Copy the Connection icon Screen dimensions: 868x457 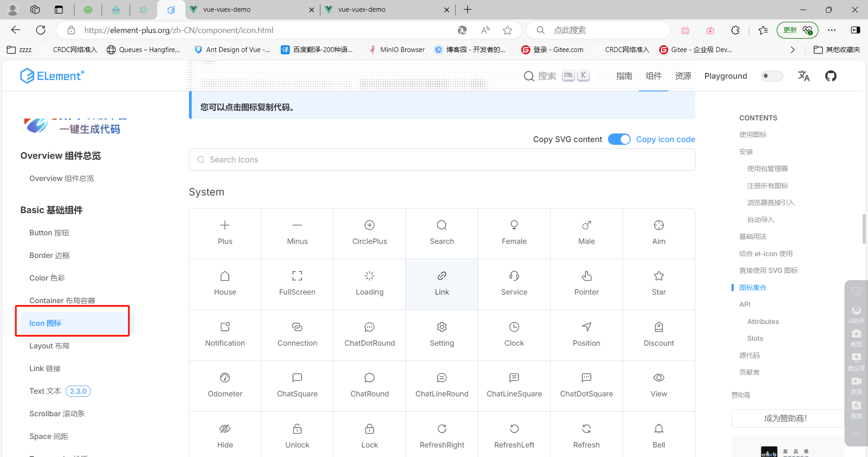click(297, 335)
